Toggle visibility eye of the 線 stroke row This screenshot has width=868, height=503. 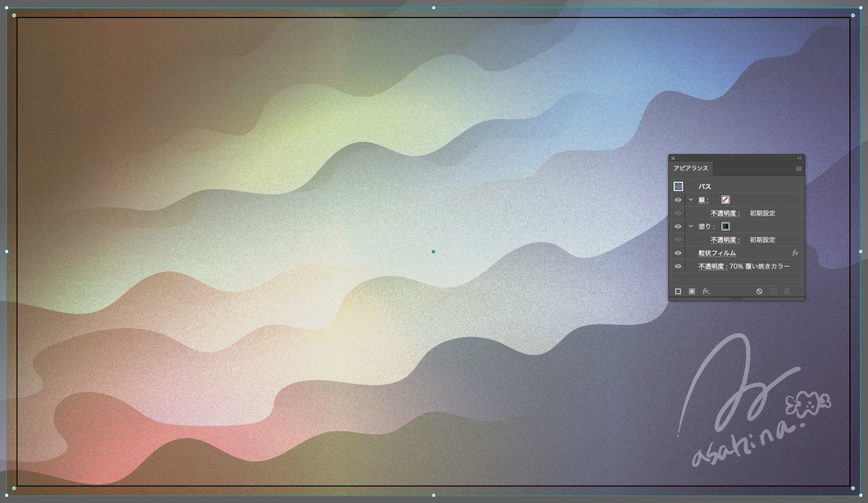click(x=678, y=200)
